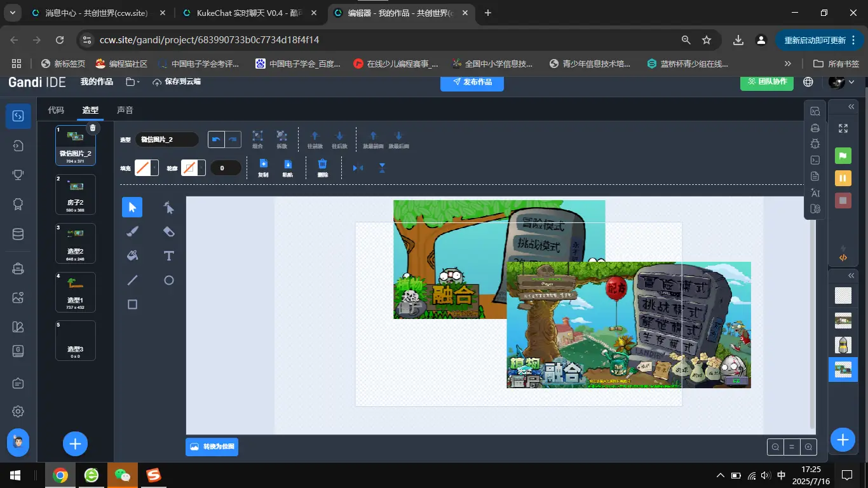Select costume 造型1
868x488 pixels.
(x=76, y=292)
